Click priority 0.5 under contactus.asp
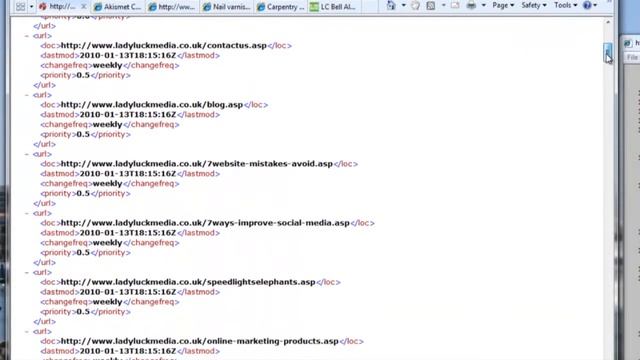This screenshot has height=360, width=640. pos(83,75)
